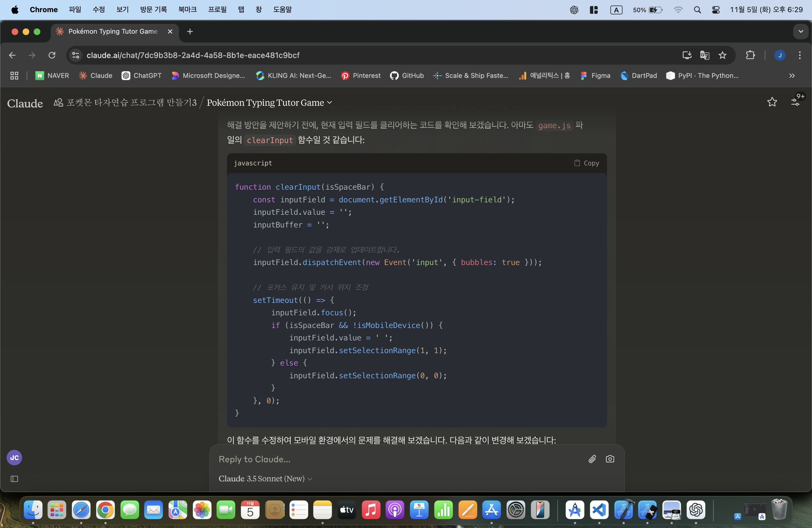Open the 보기 menu
Image resolution: width=812 pixels, height=528 pixels.
[122, 10]
